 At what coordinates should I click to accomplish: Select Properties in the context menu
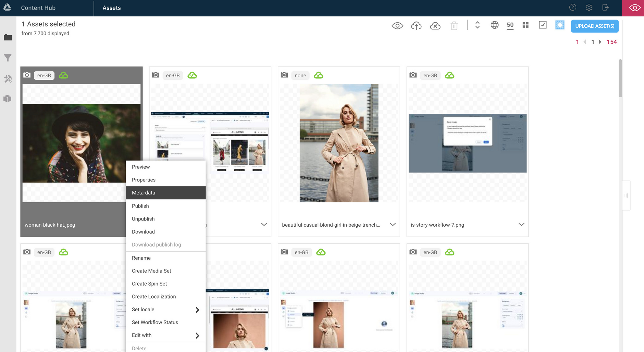click(x=166, y=180)
